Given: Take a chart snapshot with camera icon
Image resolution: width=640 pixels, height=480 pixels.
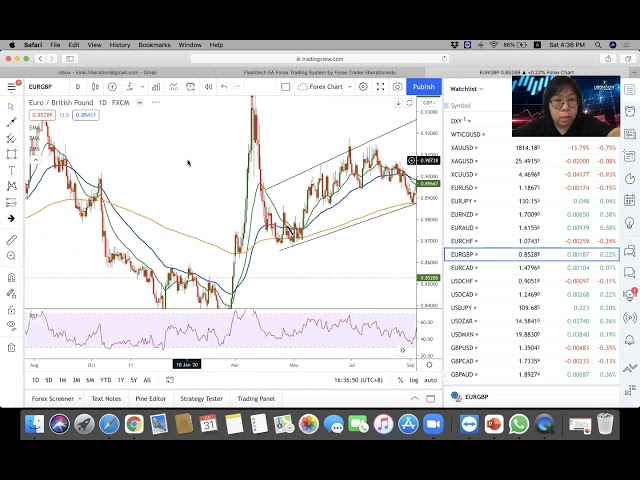Looking at the screenshot, I should click(398, 87).
